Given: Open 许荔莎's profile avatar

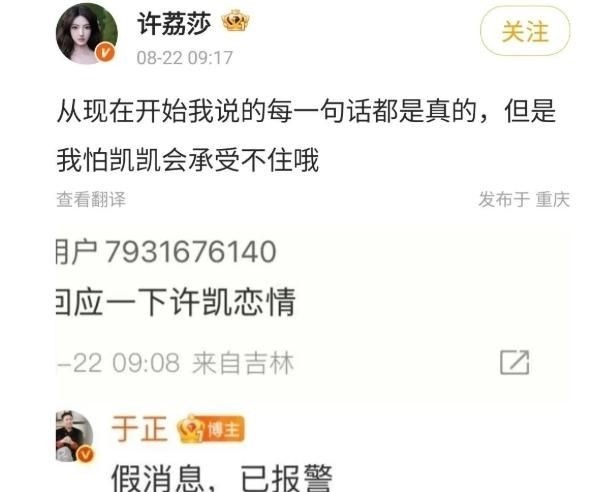Looking at the screenshot, I should (87, 33).
